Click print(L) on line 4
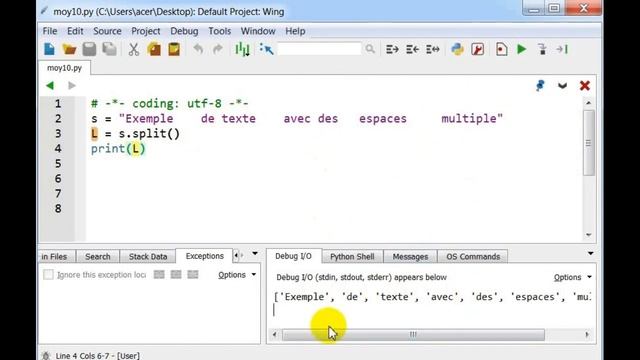This screenshot has width=640, height=360. pos(118,149)
